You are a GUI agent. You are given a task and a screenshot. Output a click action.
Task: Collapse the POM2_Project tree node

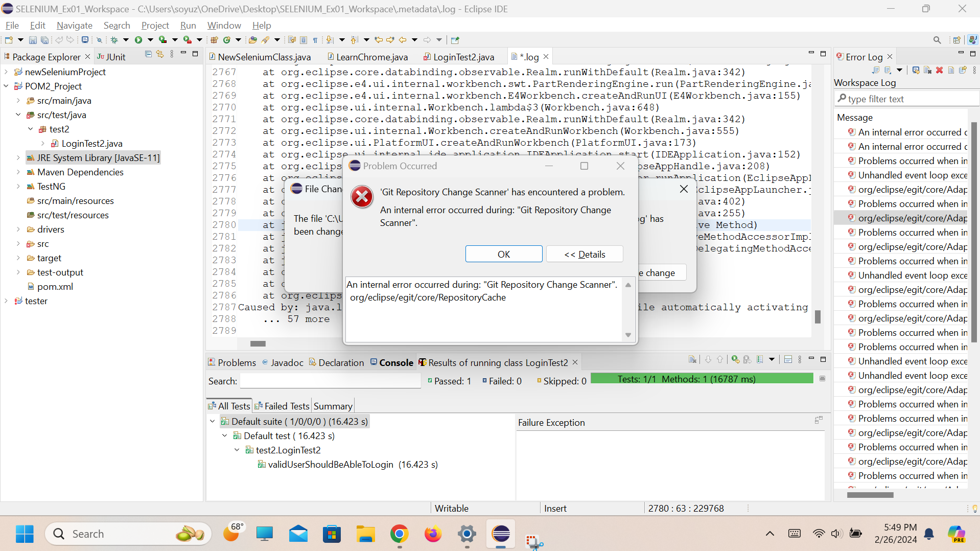click(7, 86)
